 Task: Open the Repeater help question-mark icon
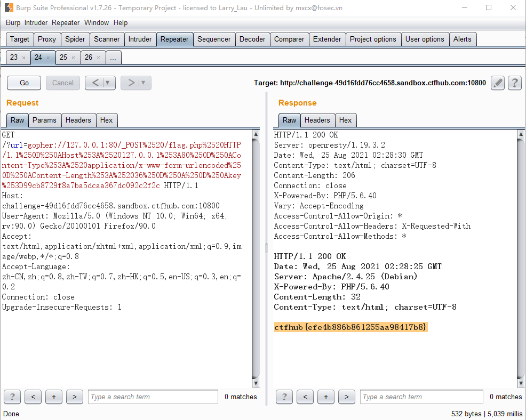[x=515, y=83]
